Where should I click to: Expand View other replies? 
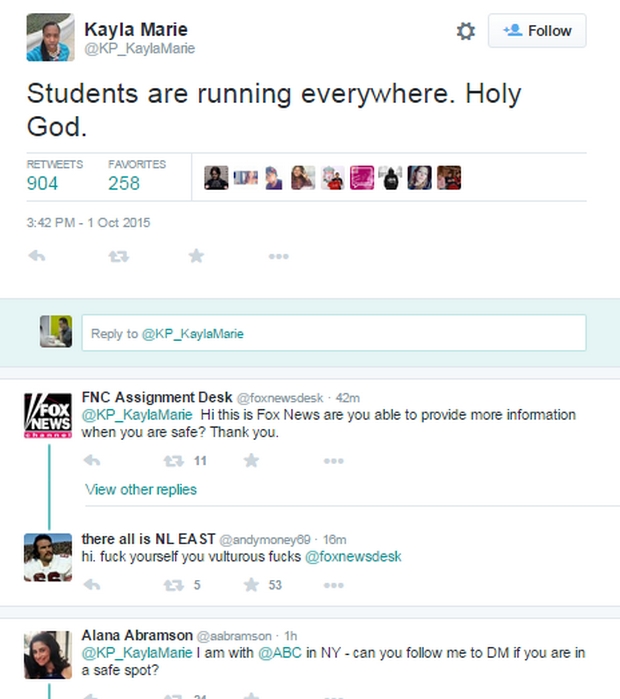coord(141,489)
